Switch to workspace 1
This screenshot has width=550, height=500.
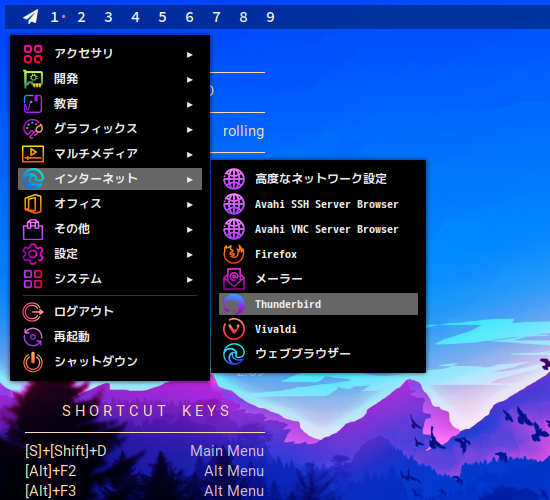point(54,17)
